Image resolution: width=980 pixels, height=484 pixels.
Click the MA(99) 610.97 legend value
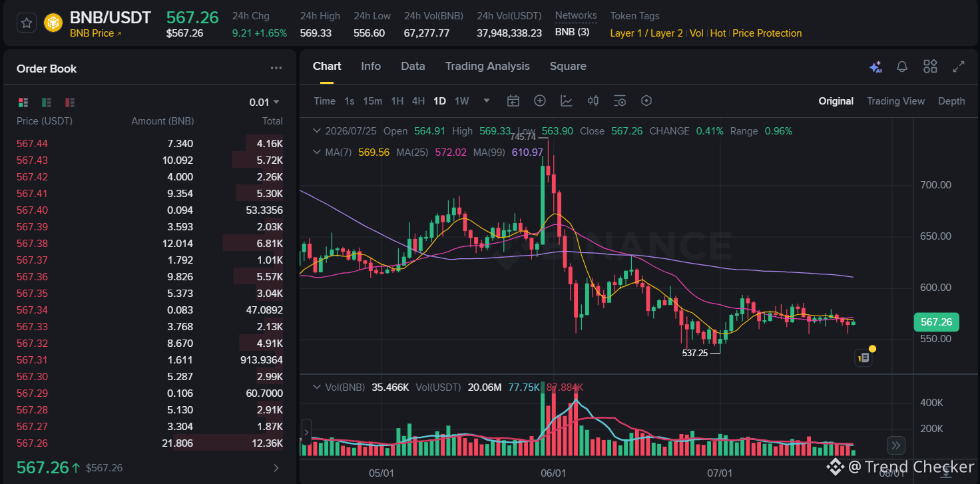pyautogui.click(x=527, y=152)
